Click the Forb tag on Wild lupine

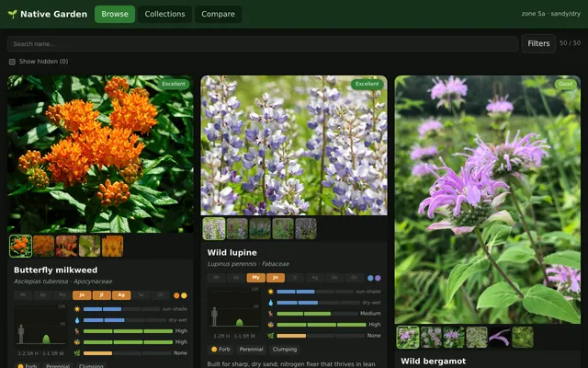coord(220,350)
